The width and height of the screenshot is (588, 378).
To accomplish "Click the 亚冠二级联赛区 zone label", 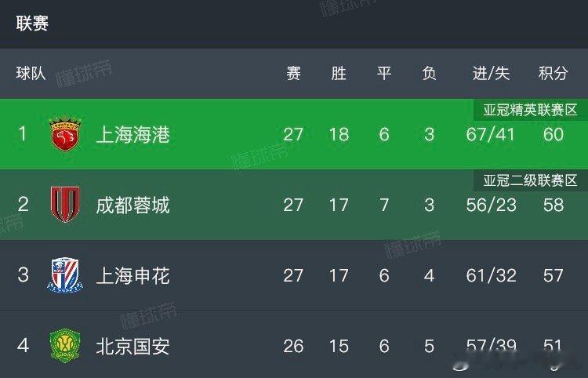I will (530, 180).
